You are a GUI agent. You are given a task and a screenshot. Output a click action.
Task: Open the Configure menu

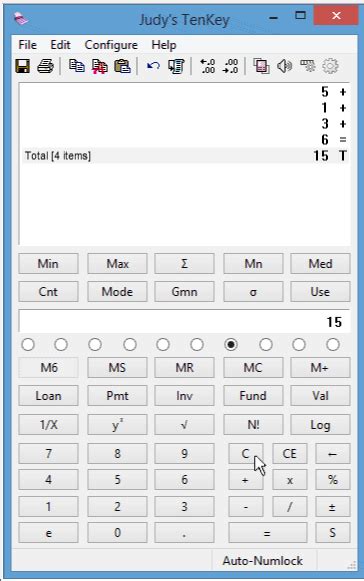tap(111, 45)
